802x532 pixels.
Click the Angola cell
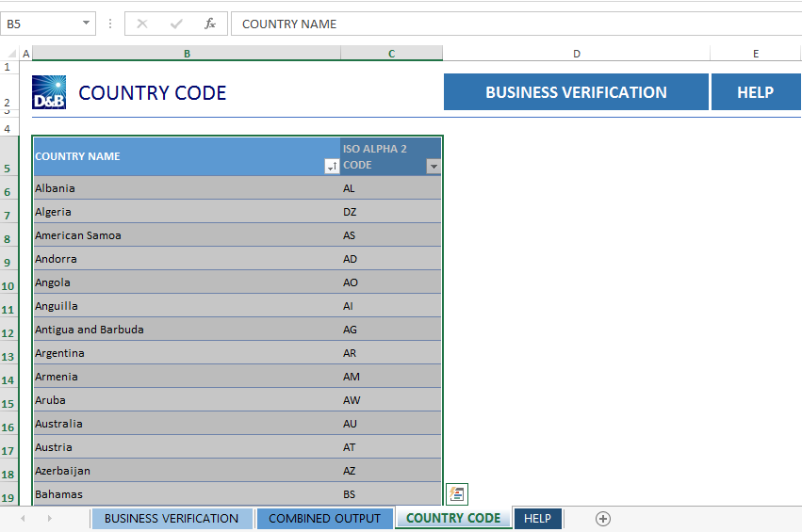point(187,282)
